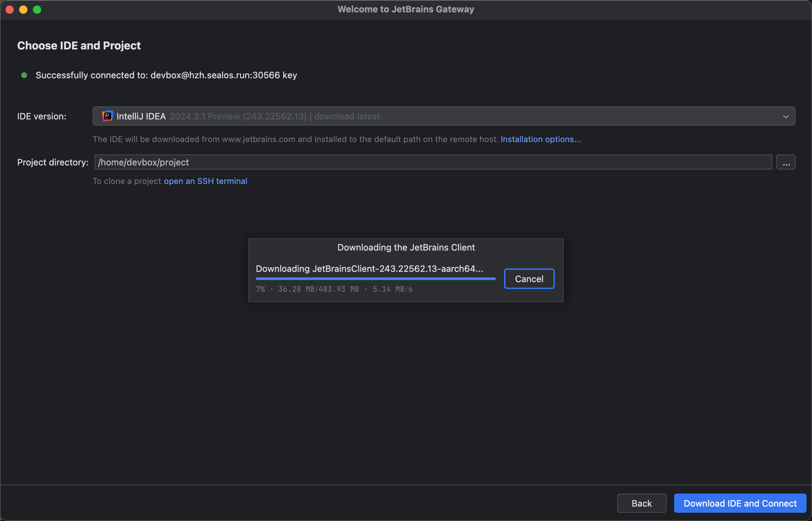812x521 pixels.
Task: Click the green connection status dot
Action: (24, 75)
